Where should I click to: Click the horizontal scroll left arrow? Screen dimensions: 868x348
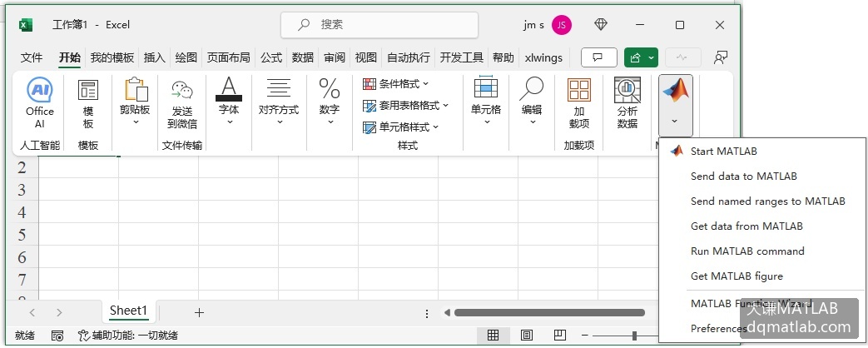coord(447,312)
